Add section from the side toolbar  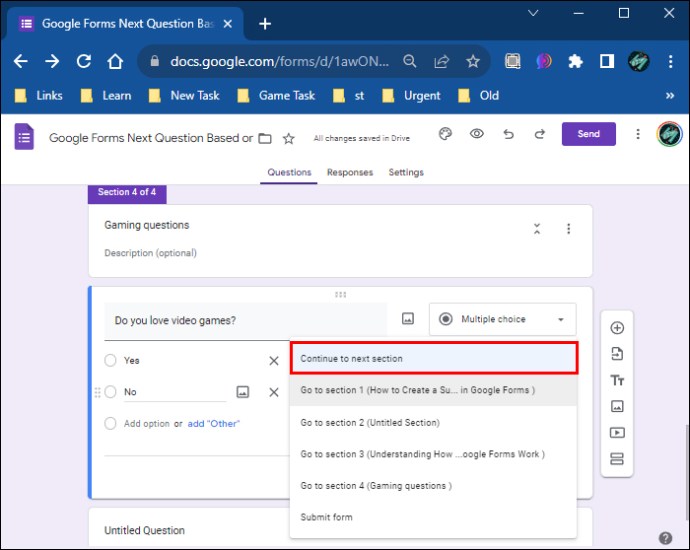[617, 459]
